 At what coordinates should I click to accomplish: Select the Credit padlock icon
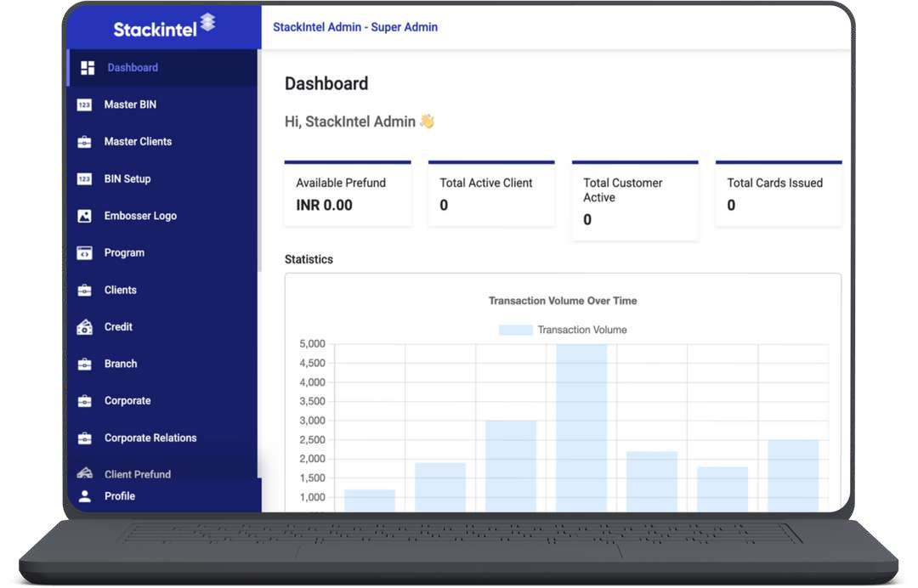coord(85,326)
